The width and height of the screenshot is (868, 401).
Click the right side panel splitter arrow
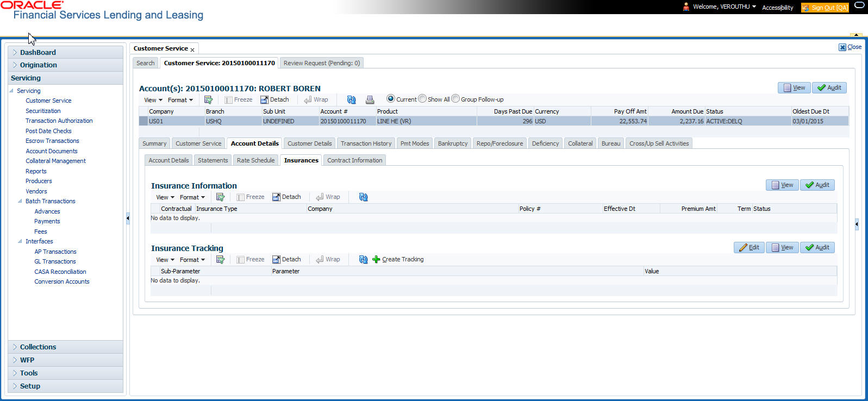click(x=857, y=224)
